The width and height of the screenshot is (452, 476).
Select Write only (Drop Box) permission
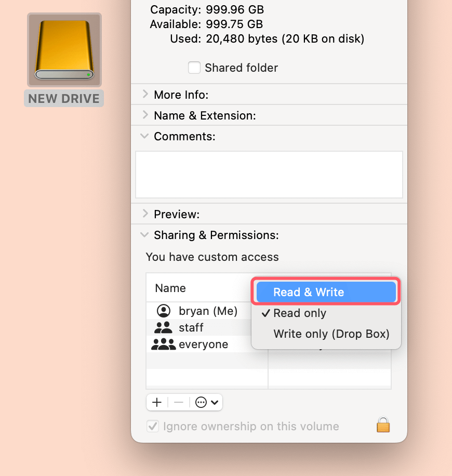point(331,334)
